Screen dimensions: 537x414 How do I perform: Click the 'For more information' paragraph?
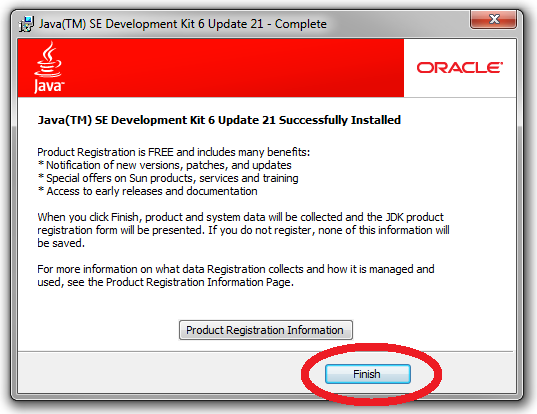pos(236,276)
